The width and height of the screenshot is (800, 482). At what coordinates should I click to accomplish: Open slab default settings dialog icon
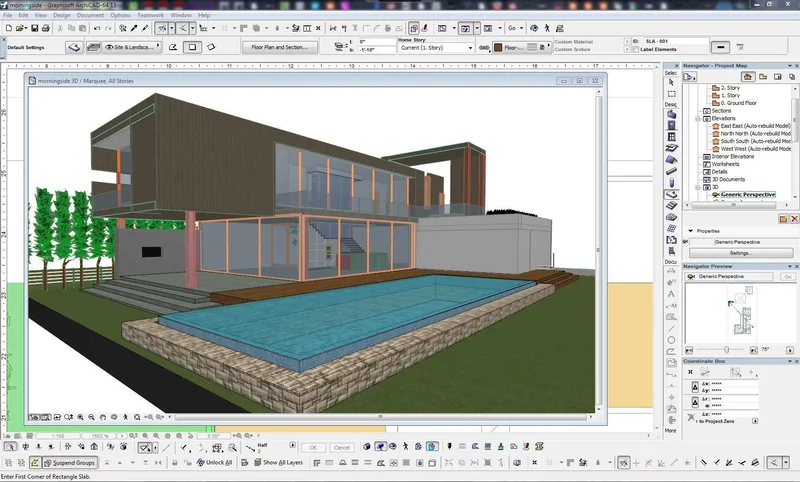[74, 47]
